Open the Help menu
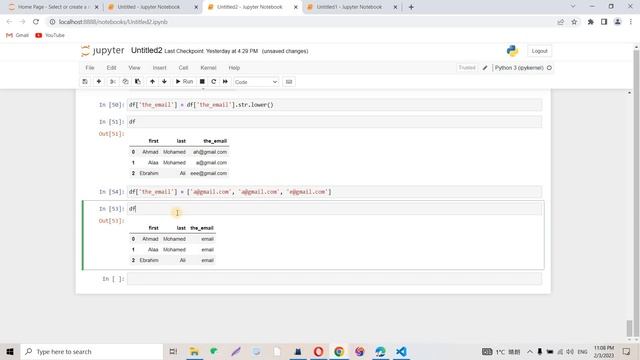 tap(234, 68)
